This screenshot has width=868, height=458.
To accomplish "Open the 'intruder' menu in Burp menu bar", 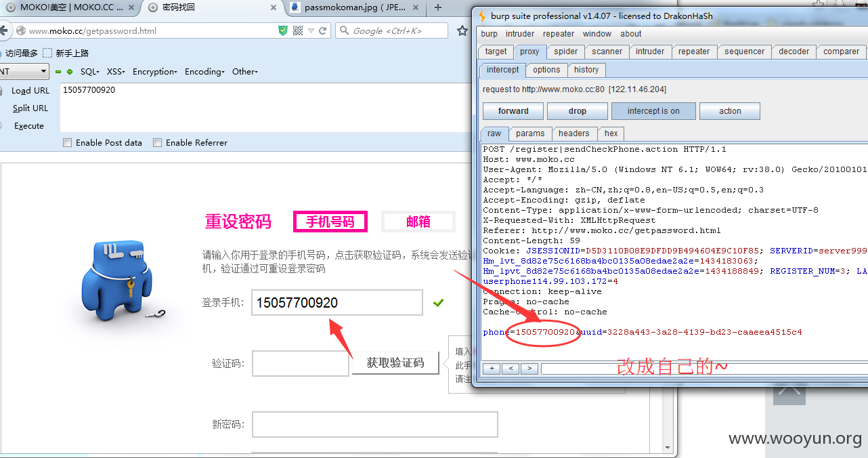I will pos(520,34).
